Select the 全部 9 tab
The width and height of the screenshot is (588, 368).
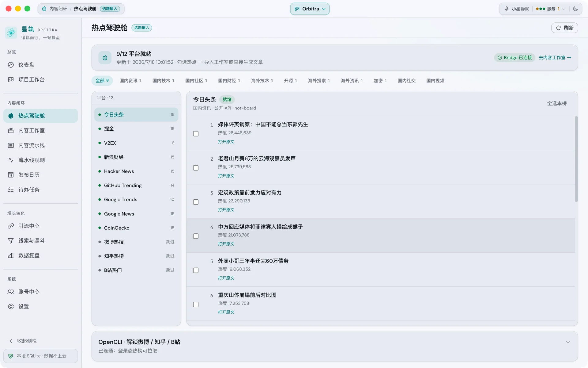102,81
